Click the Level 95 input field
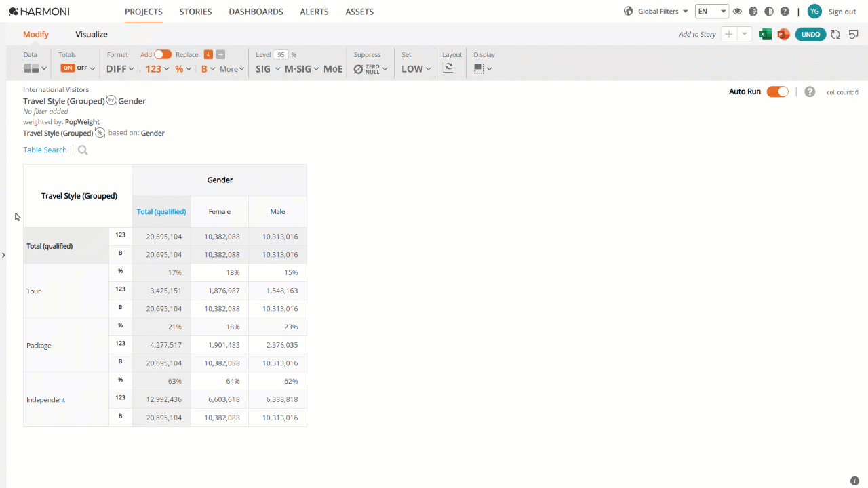 [x=281, y=55]
